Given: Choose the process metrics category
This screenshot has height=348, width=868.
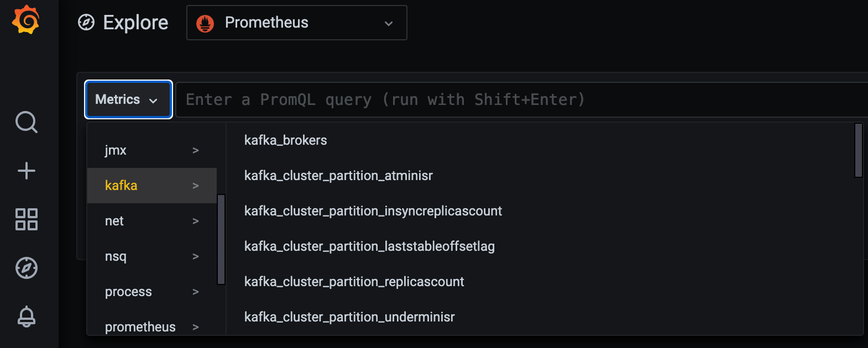Looking at the screenshot, I should [151, 292].
